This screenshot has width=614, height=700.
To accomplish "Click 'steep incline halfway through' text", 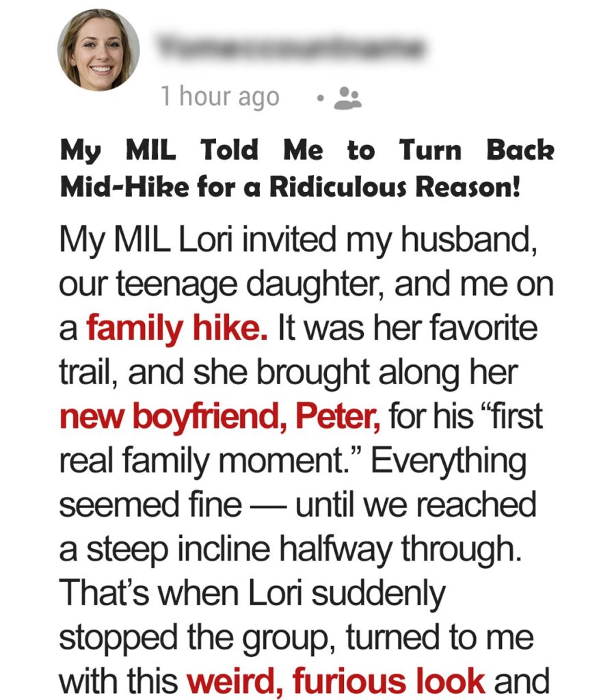I will coord(304,549).
